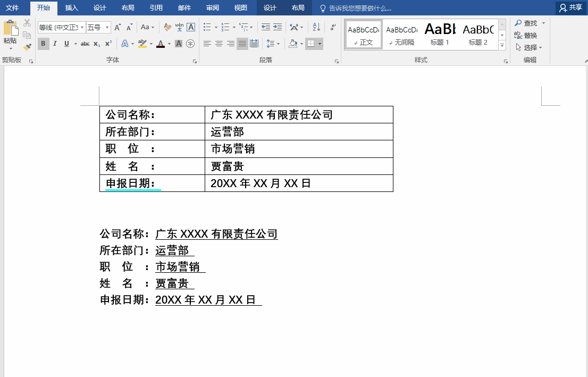The width and height of the screenshot is (588, 377).
Task: Toggle subscript x₂
Action: point(97,44)
